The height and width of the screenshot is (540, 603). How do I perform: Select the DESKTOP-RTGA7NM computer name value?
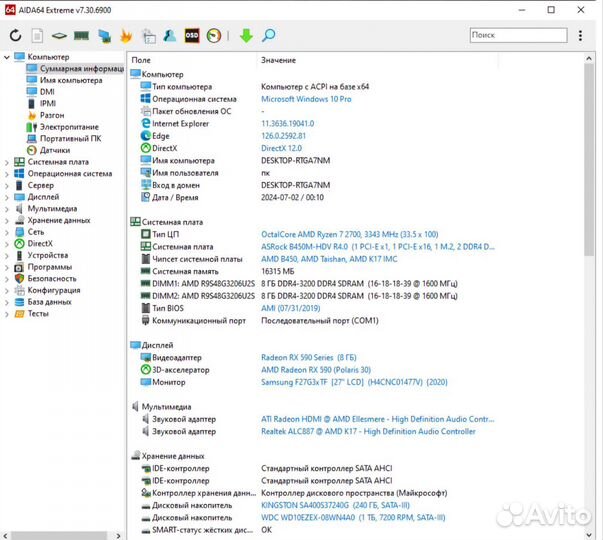coord(295,160)
